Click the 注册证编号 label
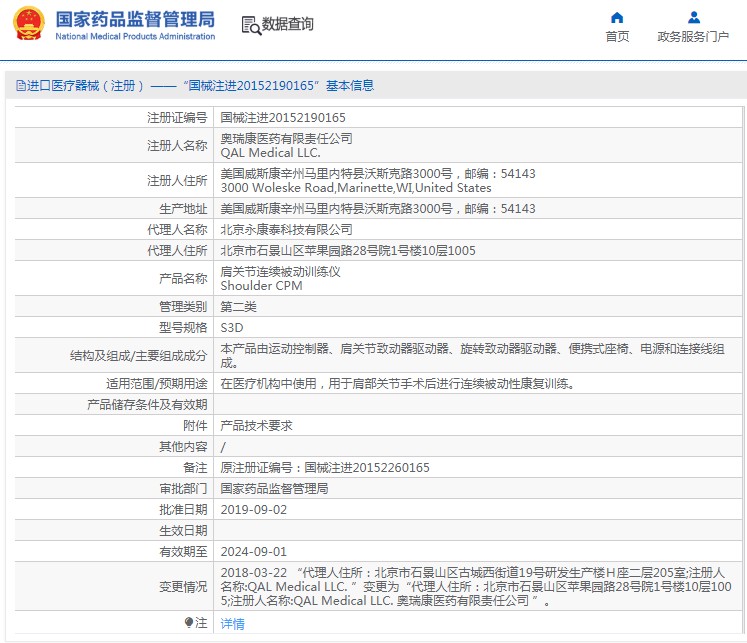Viewport: 747px width, 643px height. [x=177, y=118]
